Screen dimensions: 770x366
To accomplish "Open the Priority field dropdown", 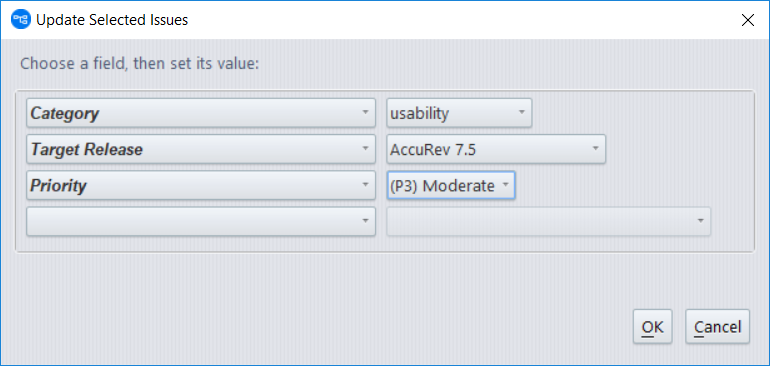I will 201,186.
